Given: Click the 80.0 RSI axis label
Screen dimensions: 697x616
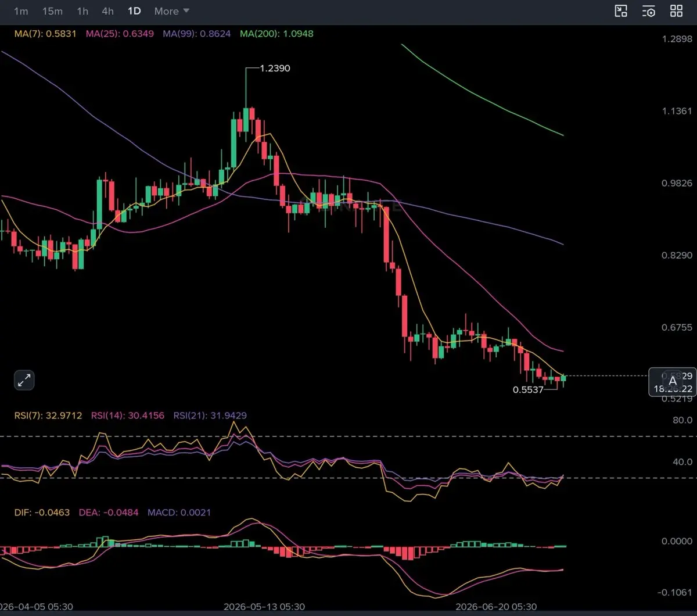Looking at the screenshot, I should (682, 420).
